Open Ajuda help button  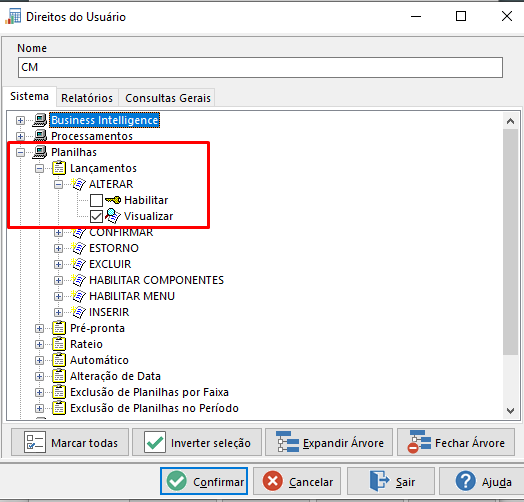[x=481, y=481]
